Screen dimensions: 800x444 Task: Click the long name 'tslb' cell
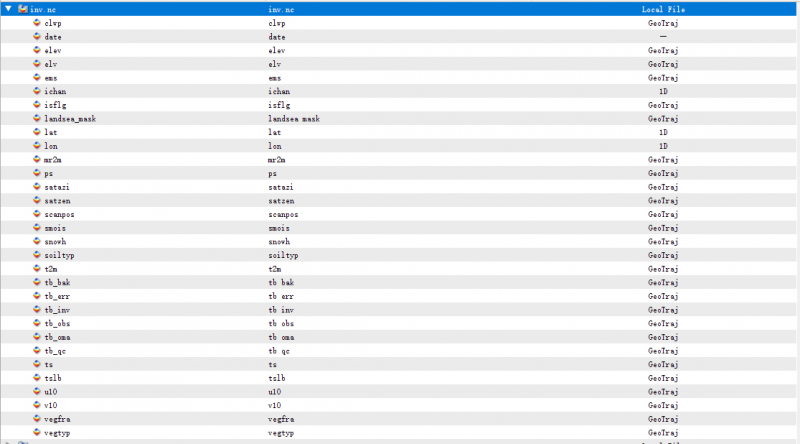pos(278,378)
